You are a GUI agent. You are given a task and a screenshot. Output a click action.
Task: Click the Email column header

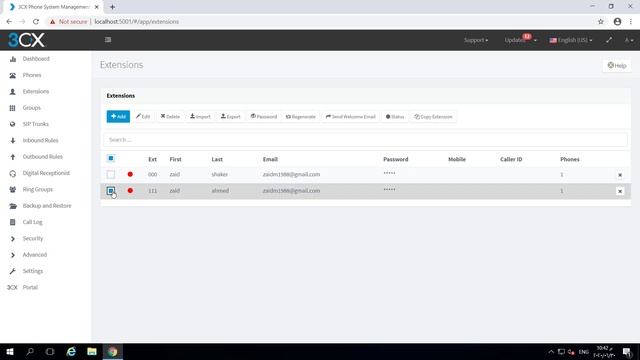tap(270, 159)
